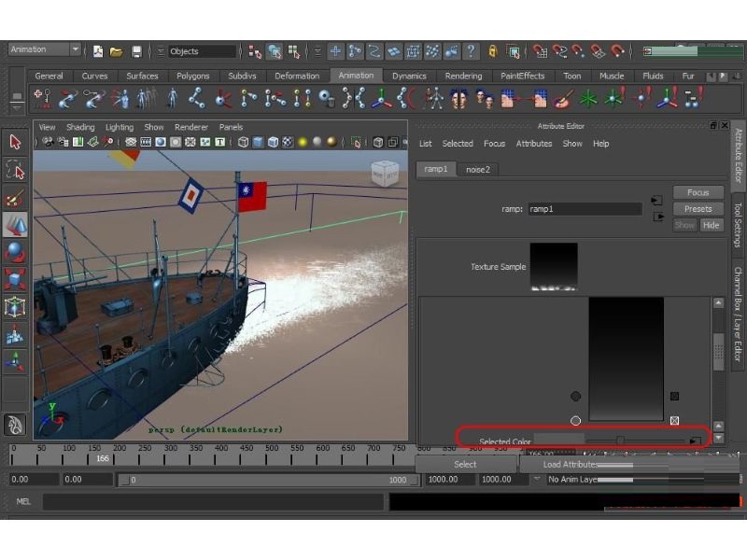This screenshot has width=747, height=560.
Task: Open the noise2 tab in Attribute Editor
Action: [478, 170]
